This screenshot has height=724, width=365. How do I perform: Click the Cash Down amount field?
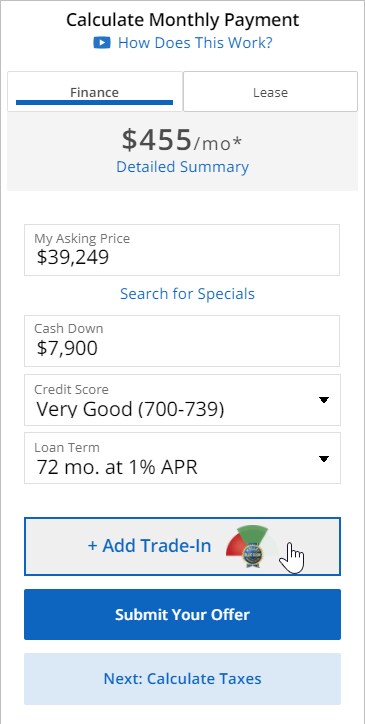pyautogui.click(x=182, y=341)
